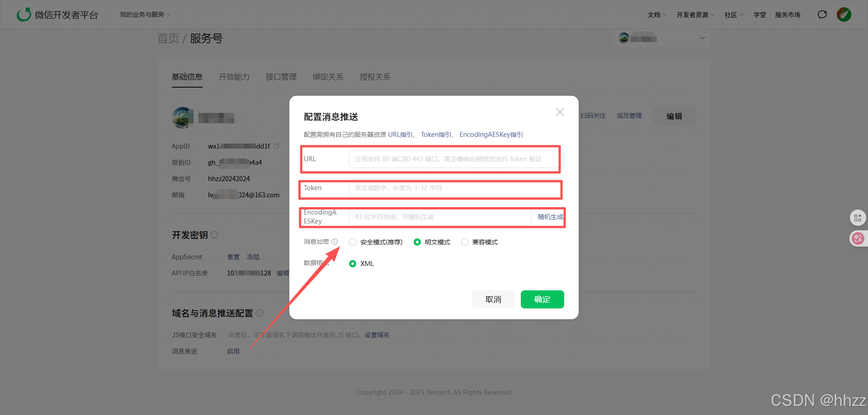Image resolution: width=868 pixels, height=415 pixels.
Task: Switch to the 接口管理 tab
Action: tap(281, 77)
